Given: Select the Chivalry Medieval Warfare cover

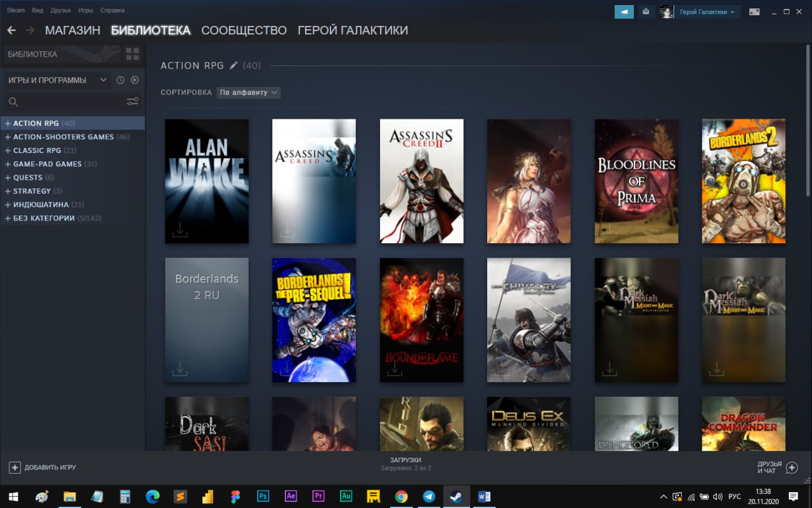Looking at the screenshot, I should pos(529,320).
